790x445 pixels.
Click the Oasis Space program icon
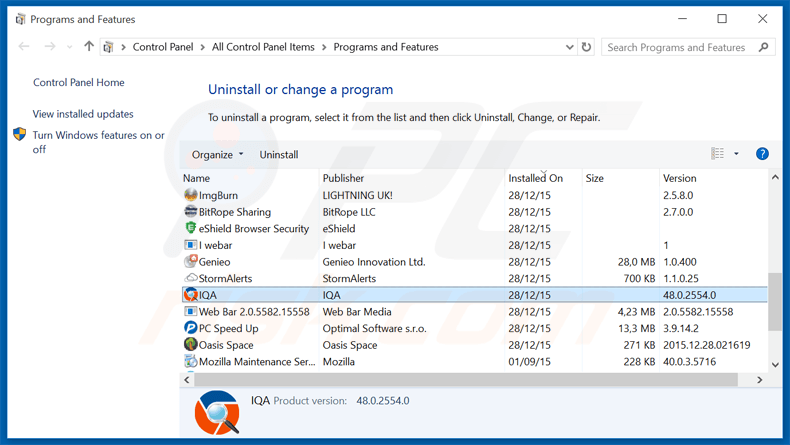pyautogui.click(x=190, y=344)
